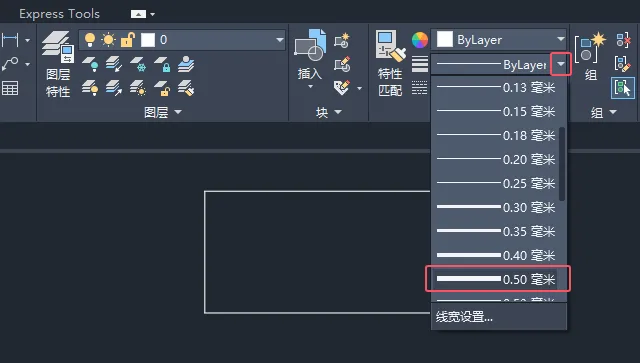The image size is (640, 363).
Task: Click the layer Lock icon
Action: pyautogui.click(x=162, y=64)
